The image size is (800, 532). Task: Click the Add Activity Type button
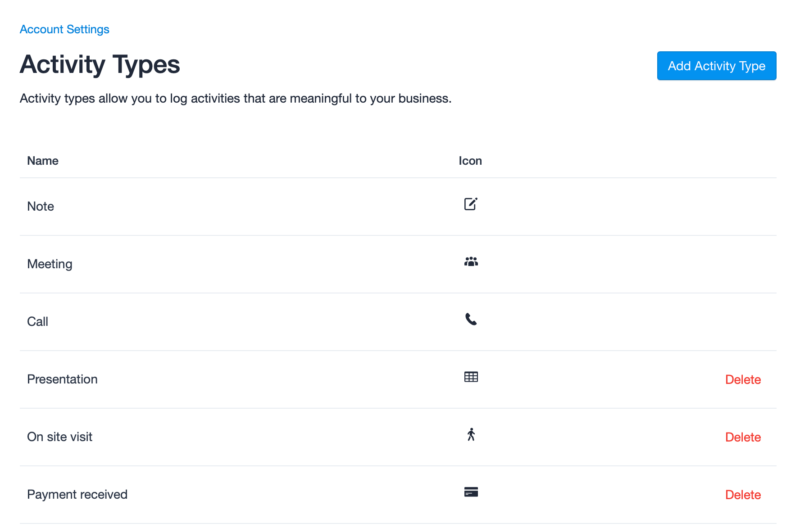pyautogui.click(x=717, y=66)
